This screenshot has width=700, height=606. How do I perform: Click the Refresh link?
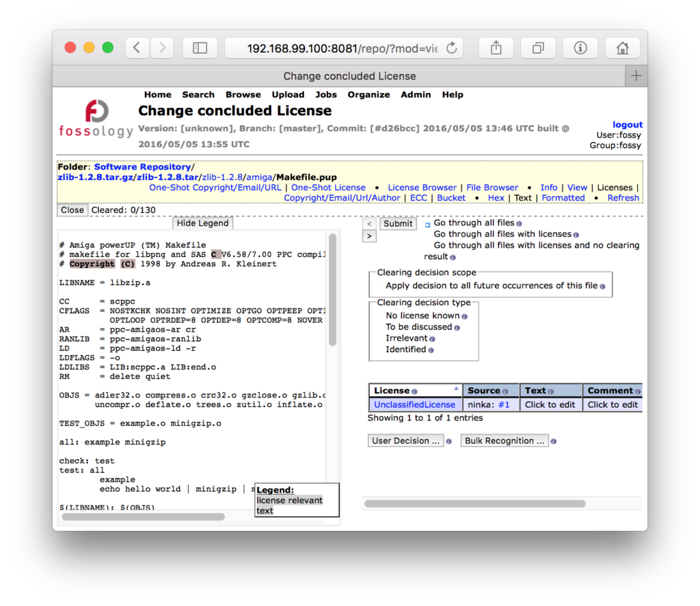tap(623, 198)
